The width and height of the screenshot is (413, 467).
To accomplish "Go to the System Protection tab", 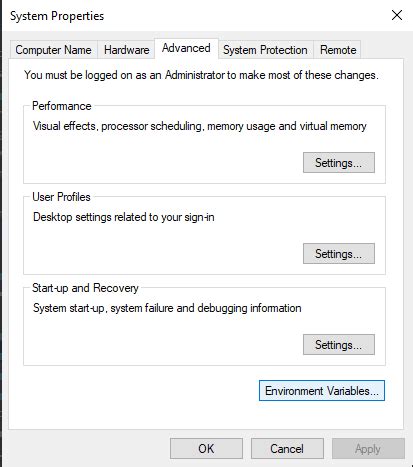I will click(x=265, y=50).
